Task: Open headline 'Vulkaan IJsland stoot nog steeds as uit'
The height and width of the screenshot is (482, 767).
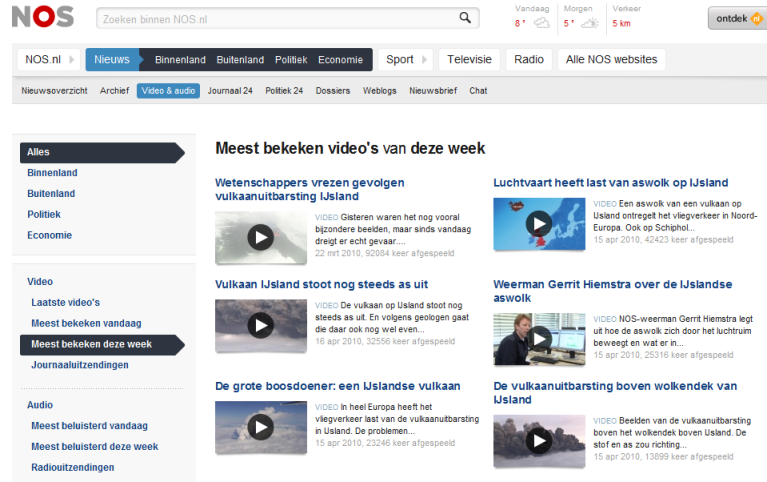Action: tap(321, 285)
